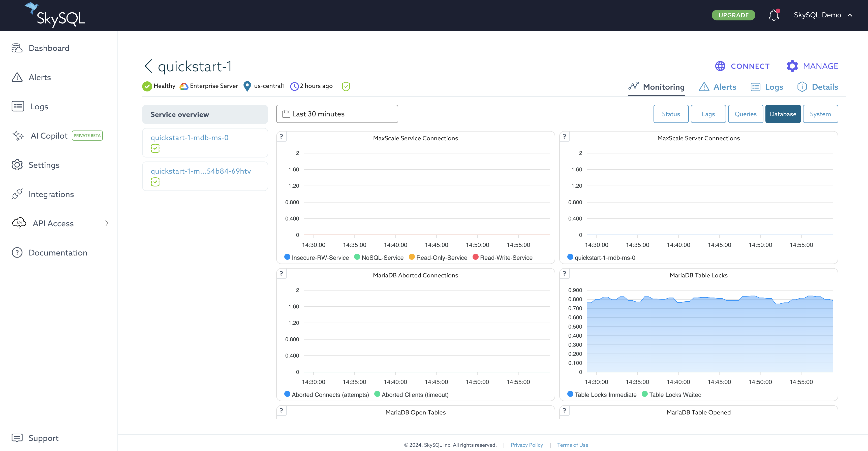Click the Connect globe icon

pos(720,66)
